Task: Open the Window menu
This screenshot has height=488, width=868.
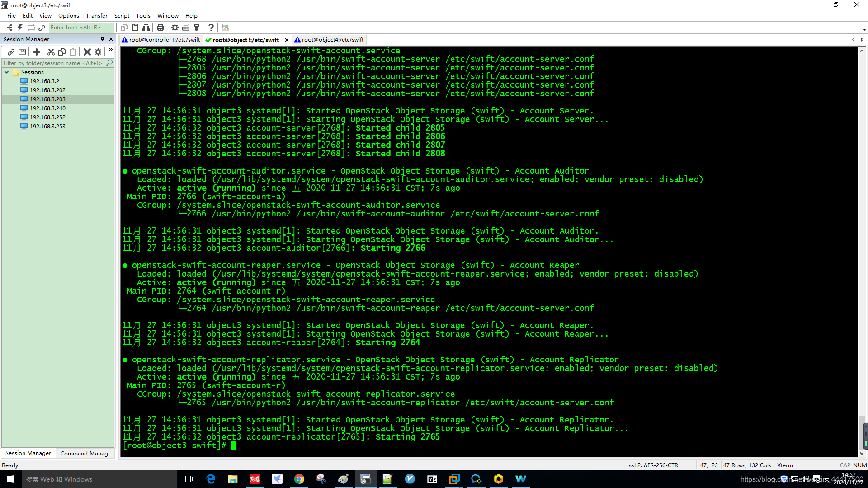Action: point(168,15)
